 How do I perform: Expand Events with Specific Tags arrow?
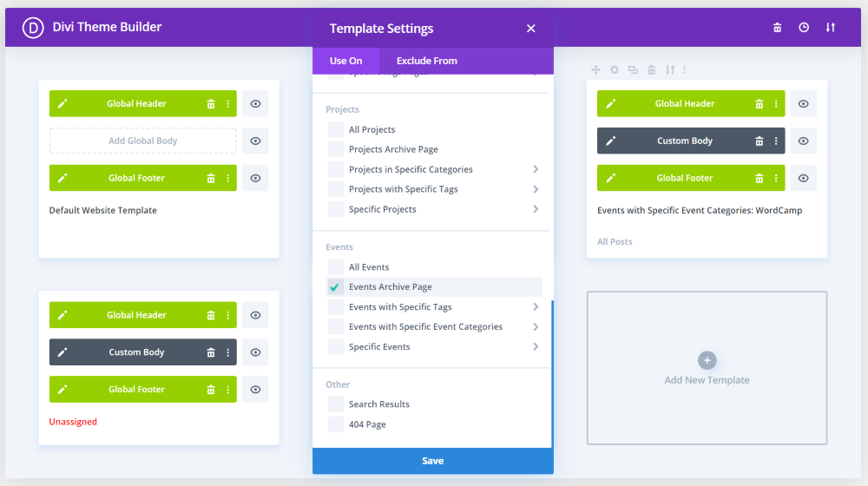point(536,306)
